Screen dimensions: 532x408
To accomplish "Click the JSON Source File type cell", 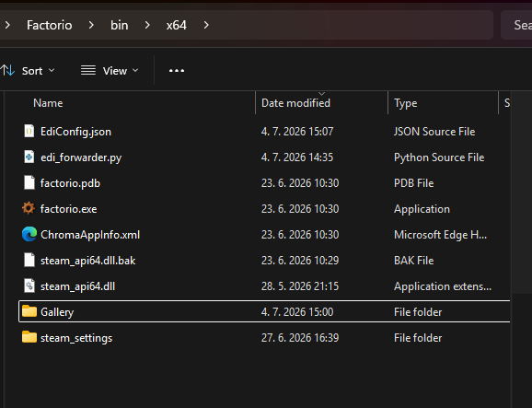I will [434, 132].
